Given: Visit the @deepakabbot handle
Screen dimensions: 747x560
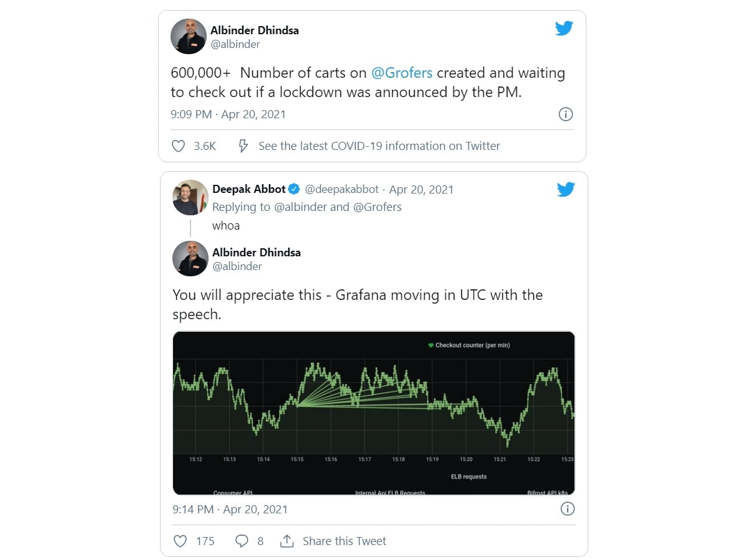Looking at the screenshot, I should [x=343, y=189].
